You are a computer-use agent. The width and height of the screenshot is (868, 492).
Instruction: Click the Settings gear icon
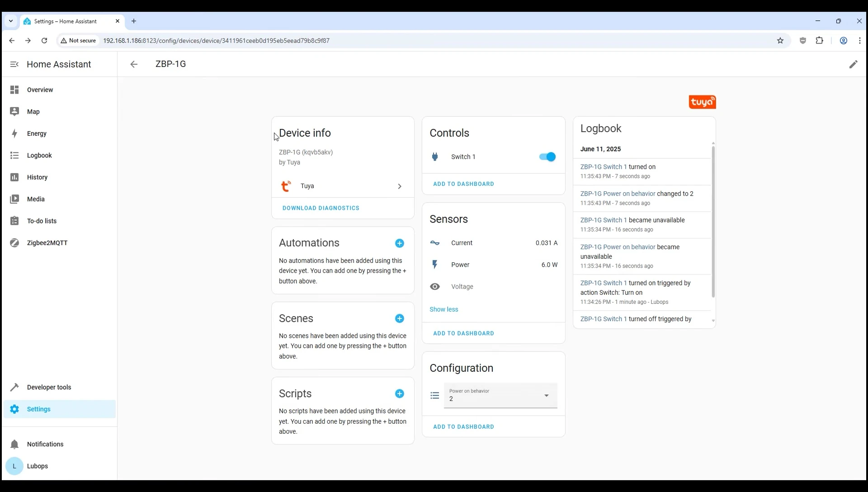(14, 409)
